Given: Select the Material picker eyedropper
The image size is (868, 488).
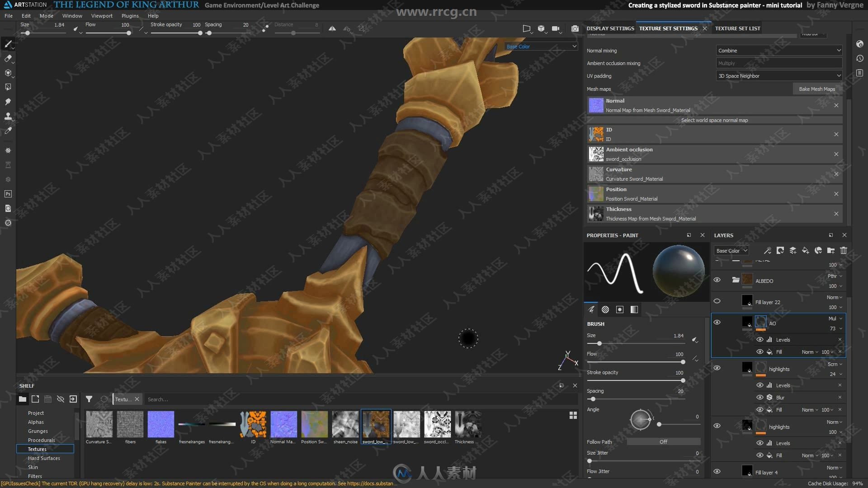Looking at the screenshot, I should tap(8, 131).
